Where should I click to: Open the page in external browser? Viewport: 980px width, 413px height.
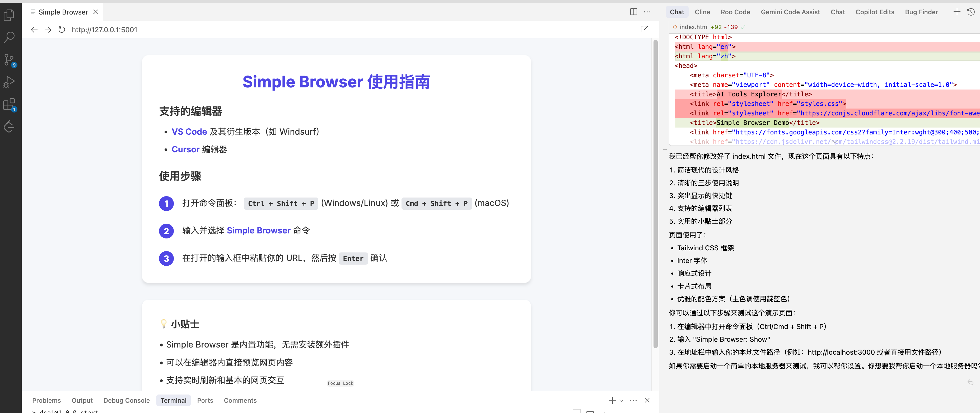(x=644, y=30)
